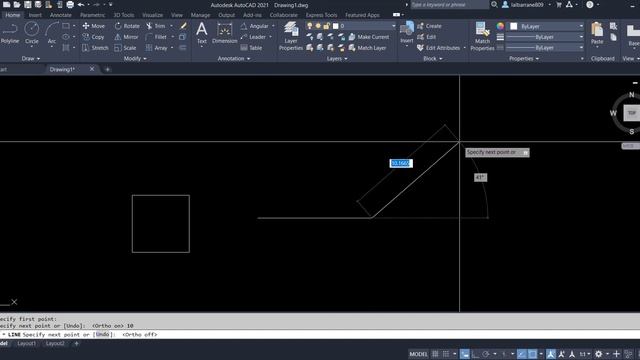Click the Make Current layer button
640x360 pixels.
[x=369, y=37]
